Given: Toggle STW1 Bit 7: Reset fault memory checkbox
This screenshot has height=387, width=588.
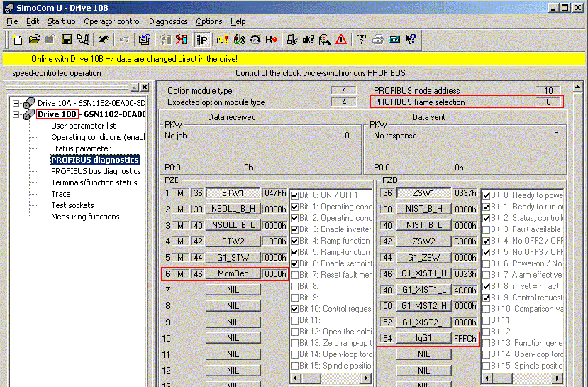Looking at the screenshot, I should 295,275.
